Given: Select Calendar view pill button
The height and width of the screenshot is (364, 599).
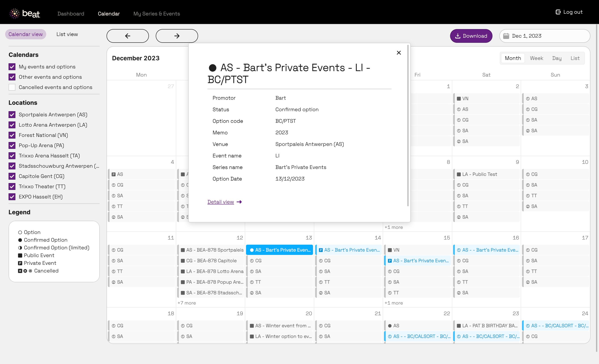Looking at the screenshot, I should tap(25, 34).
